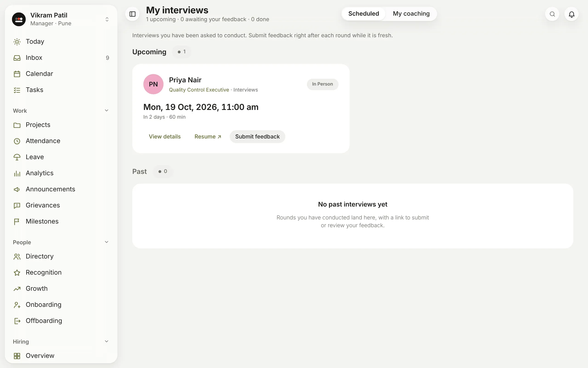Open Growth via its trending arrow icon
This screenshot has height=368, width=588.
pyautogui.click(x=17, y=289)
